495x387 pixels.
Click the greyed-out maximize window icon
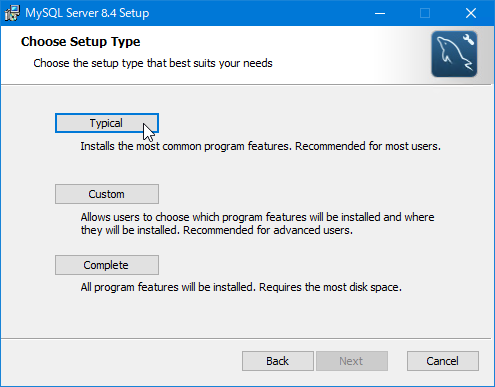425,13
